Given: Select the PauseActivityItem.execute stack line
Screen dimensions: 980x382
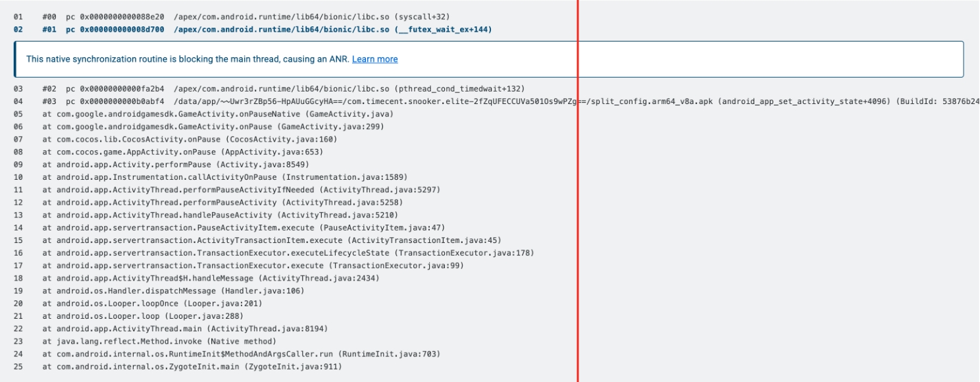Looking at the screenshot, I should pos(244,228).
